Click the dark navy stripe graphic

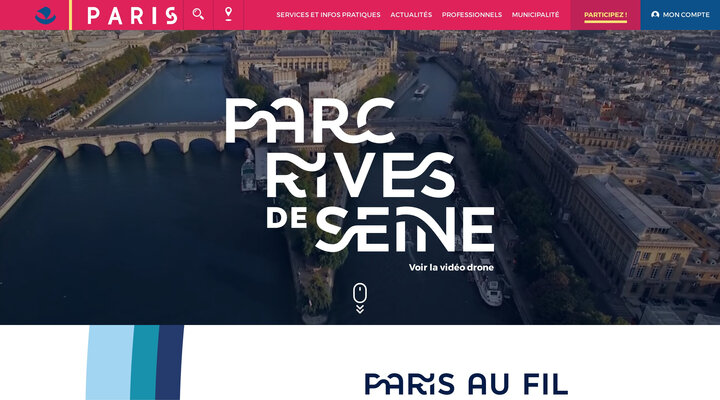(x=169, y=362)
